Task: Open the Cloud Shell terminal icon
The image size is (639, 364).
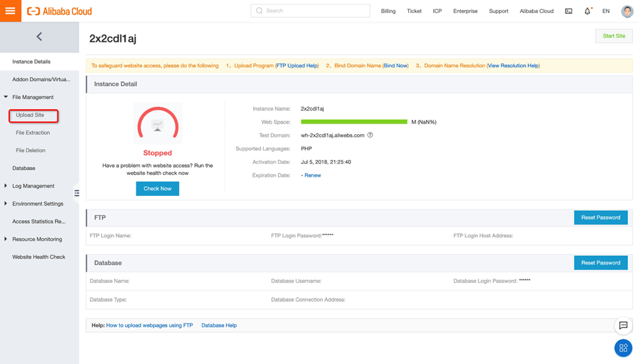Action: click(x=568, y=11)
